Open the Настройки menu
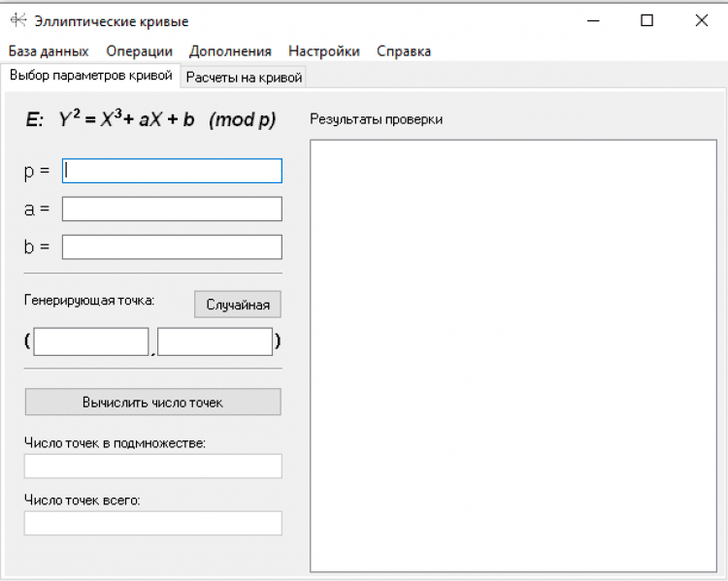Viewport: 728px width, 581px height. (323, 51)
